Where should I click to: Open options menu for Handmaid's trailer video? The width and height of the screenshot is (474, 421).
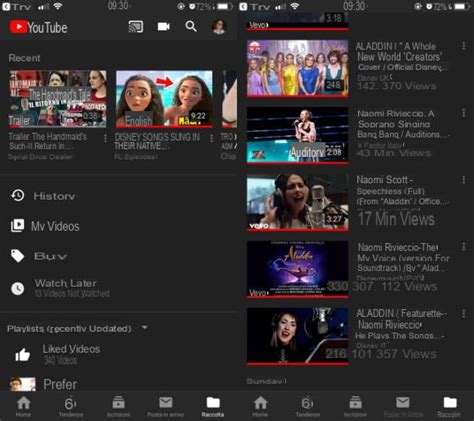point(105,138)
